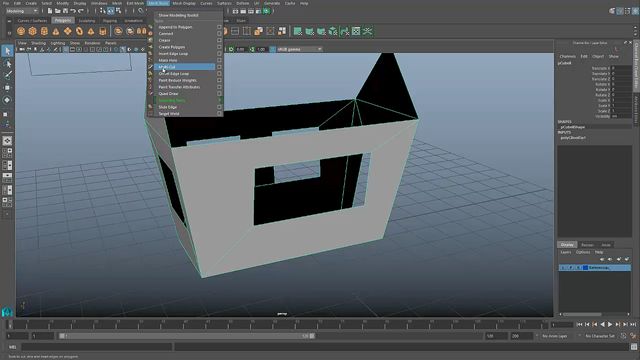This screenshot has width=640, height=360.
Task: Click the MEL command line field
Action: point(96,347)
